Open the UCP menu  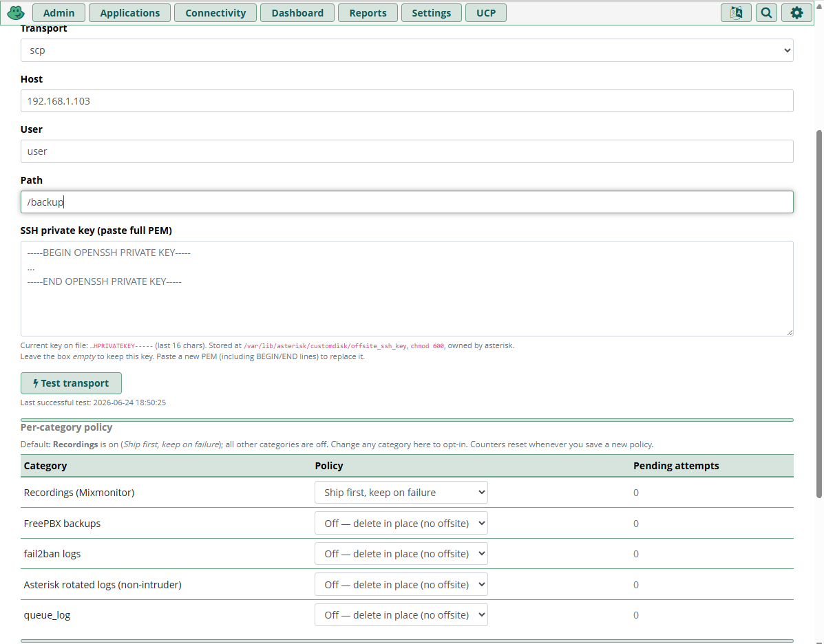(486, 12)
